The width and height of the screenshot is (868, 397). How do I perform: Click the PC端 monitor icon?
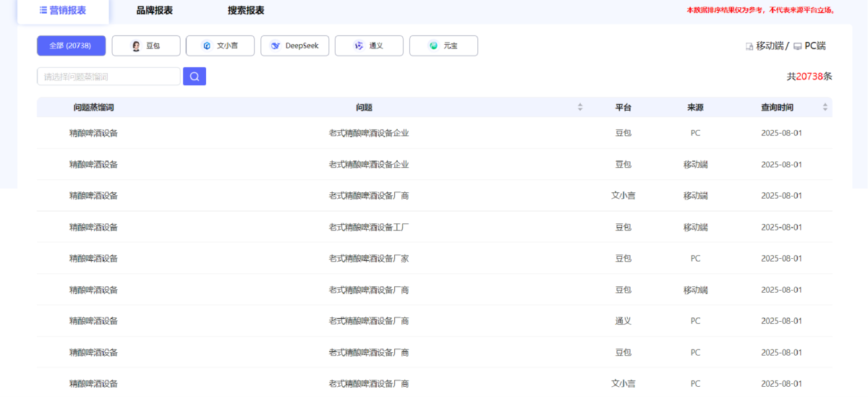[797, 46]
